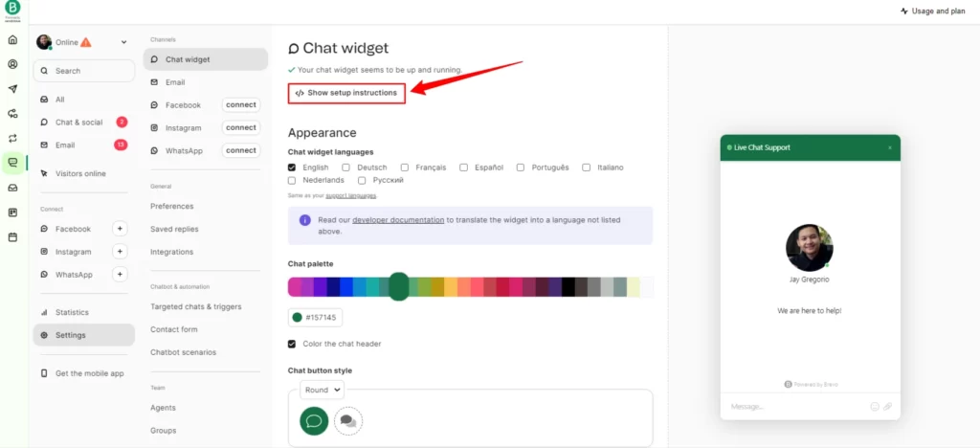Viewport: 980px width, 448px height.
Task: Uncheck the English language checkbox
Action: (292, 168)
